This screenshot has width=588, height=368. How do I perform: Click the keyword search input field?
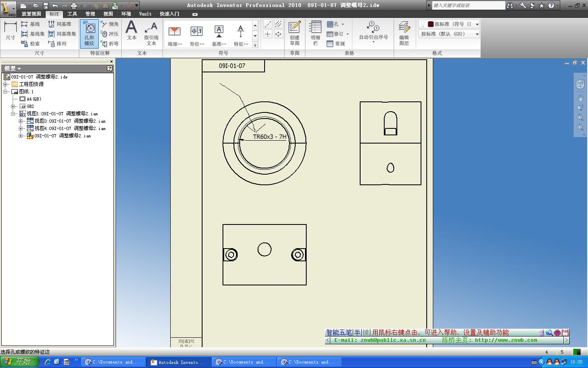click(468, 5)
